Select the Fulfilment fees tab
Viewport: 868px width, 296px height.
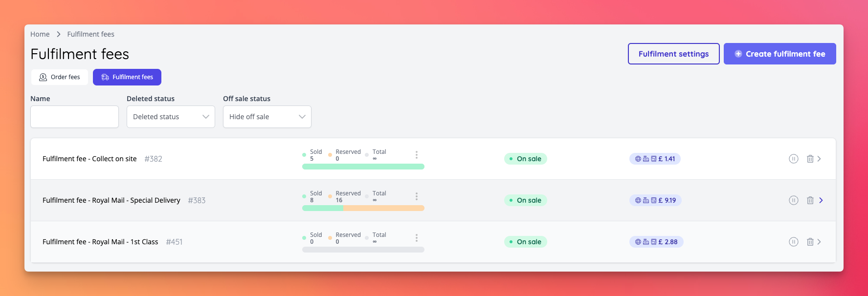127,77
